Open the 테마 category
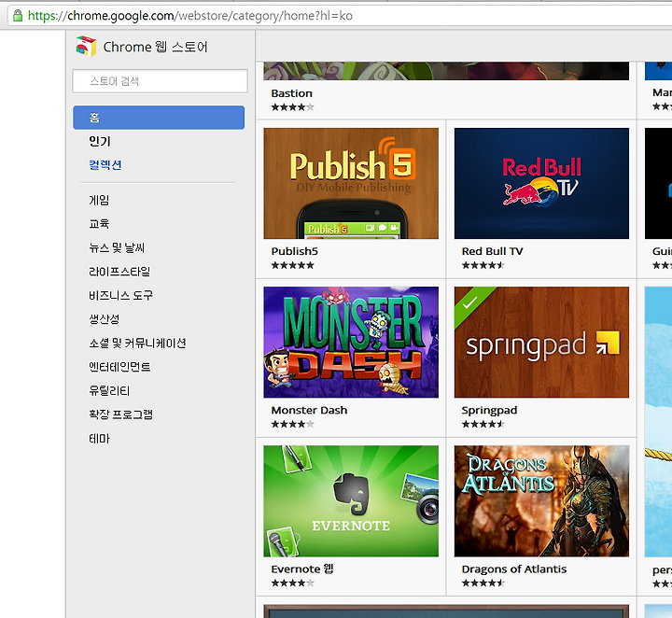The height and width of the screenshot is (618, 672). (x=99, y=439)
